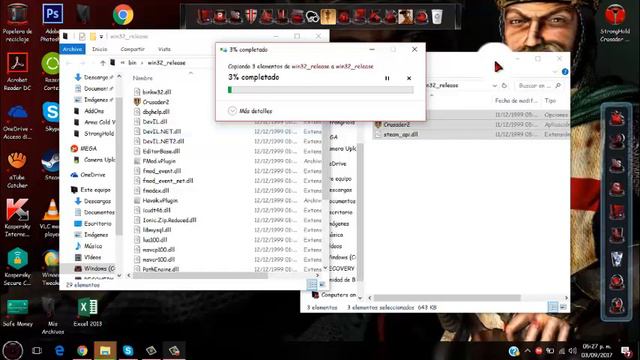The height and width of the screenshot is (360, 640).
Task: Open Task View on the taskbar
Action: [37, 351]
